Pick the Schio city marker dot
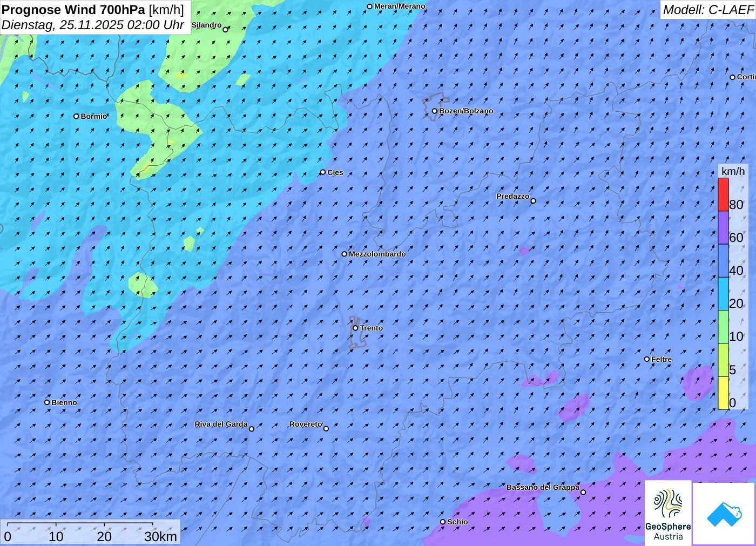Viewport: 756px width, 546px height. pyautogui.click(x=443, y=522)
